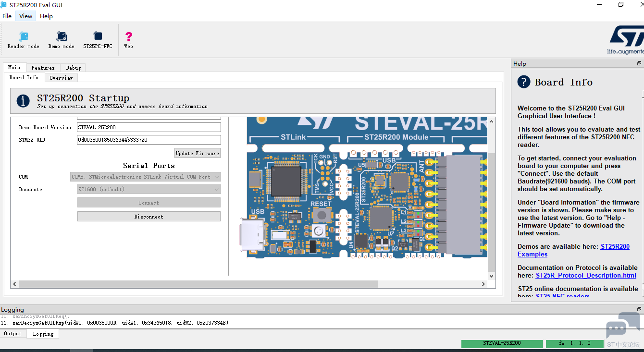Click the Disconnect button
Viewport: 644px width, 352px height.
[149, 217]
